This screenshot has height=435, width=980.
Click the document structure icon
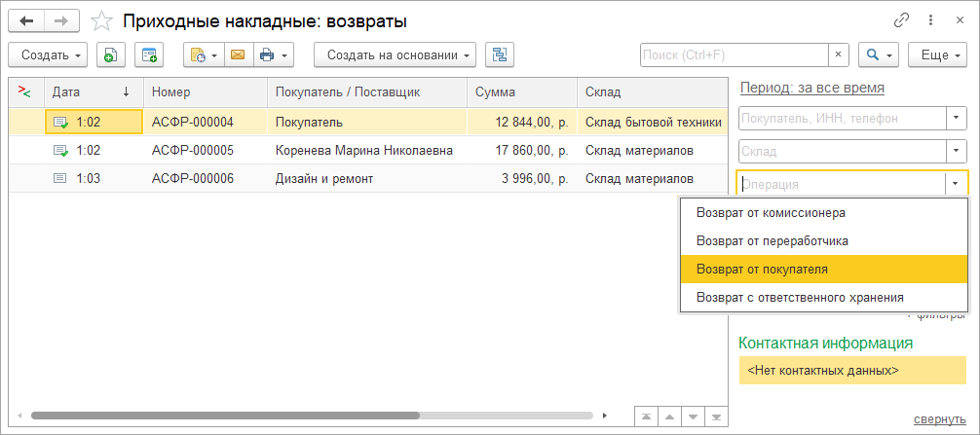(x=499, y=55)
